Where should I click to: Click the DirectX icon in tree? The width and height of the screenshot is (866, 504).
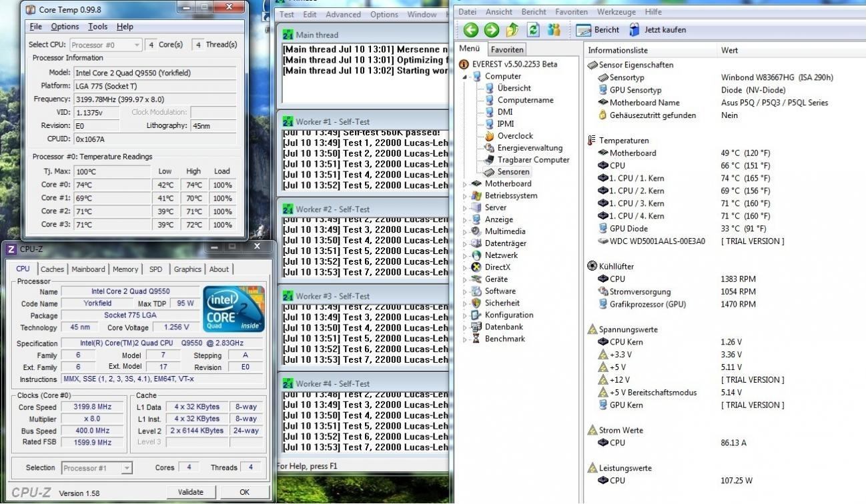tap(476, 267)
